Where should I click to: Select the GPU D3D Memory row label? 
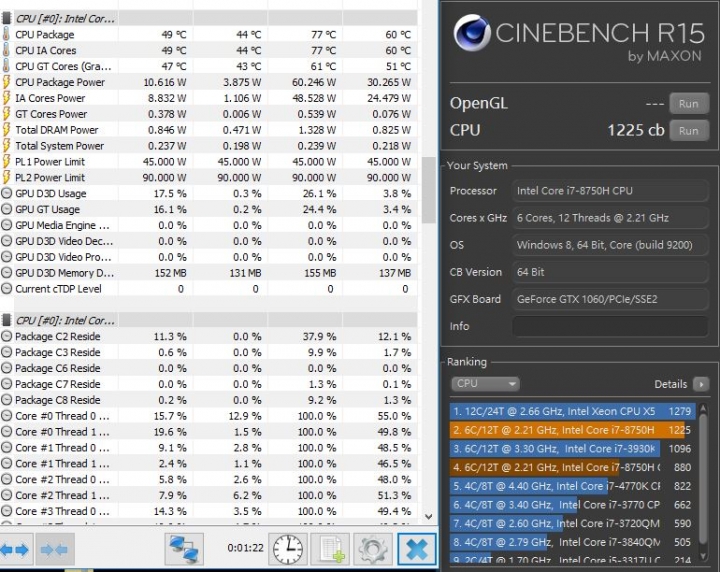tap(64, 273)
